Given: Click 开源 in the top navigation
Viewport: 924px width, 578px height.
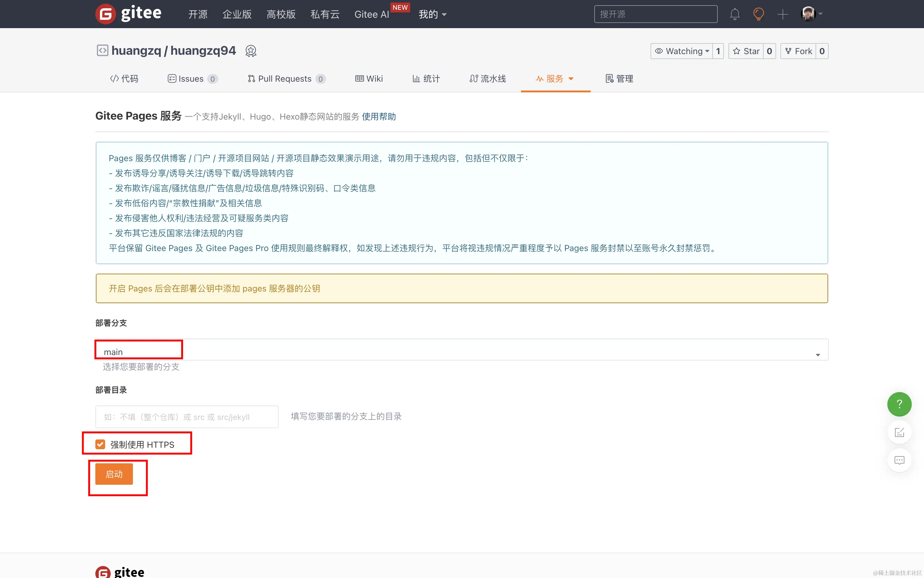Looking at the screenshot, I should (x=198, y=15).
